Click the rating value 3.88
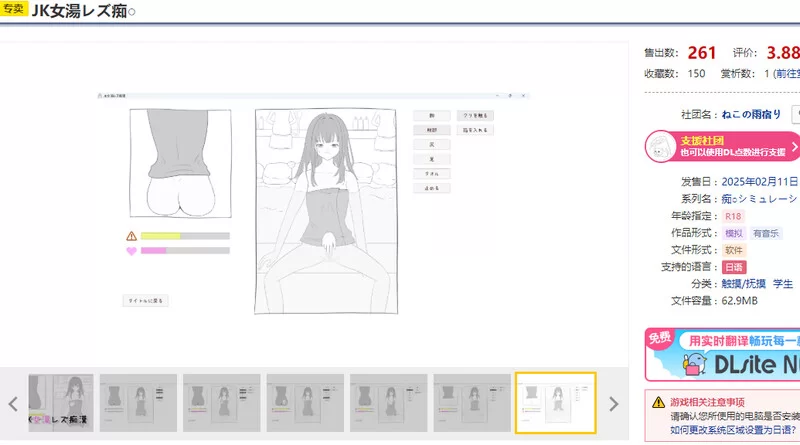Viewport: 800px width, 445px height. pos(783,53)
